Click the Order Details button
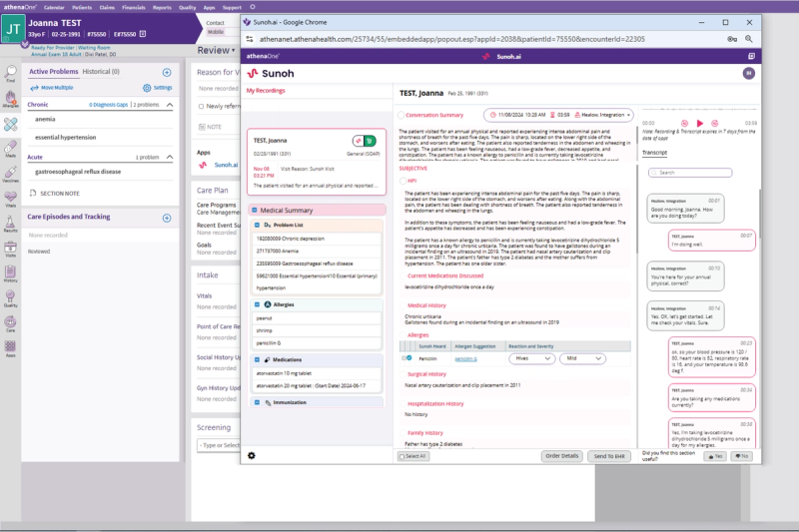 tap(562, 456)
